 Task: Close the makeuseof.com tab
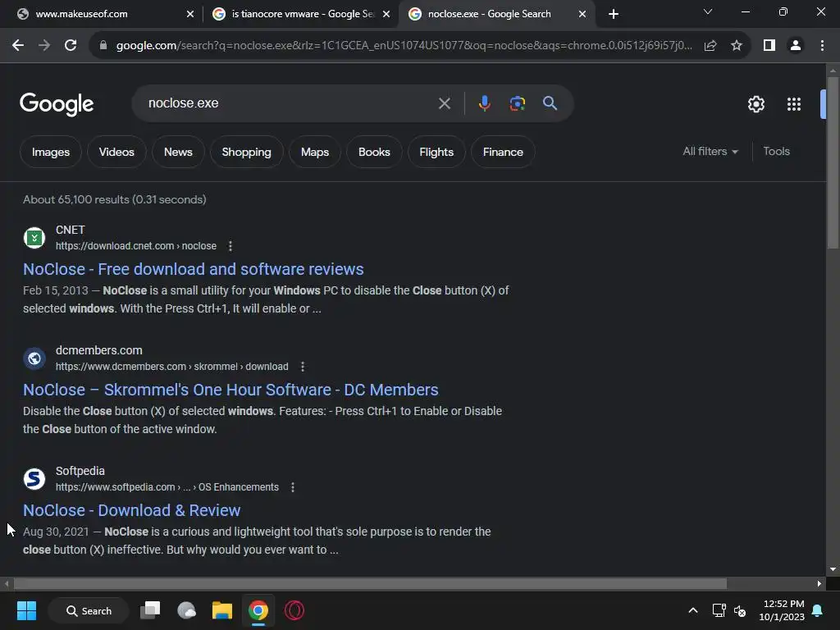pyautogui.click(x=190, y=14)
